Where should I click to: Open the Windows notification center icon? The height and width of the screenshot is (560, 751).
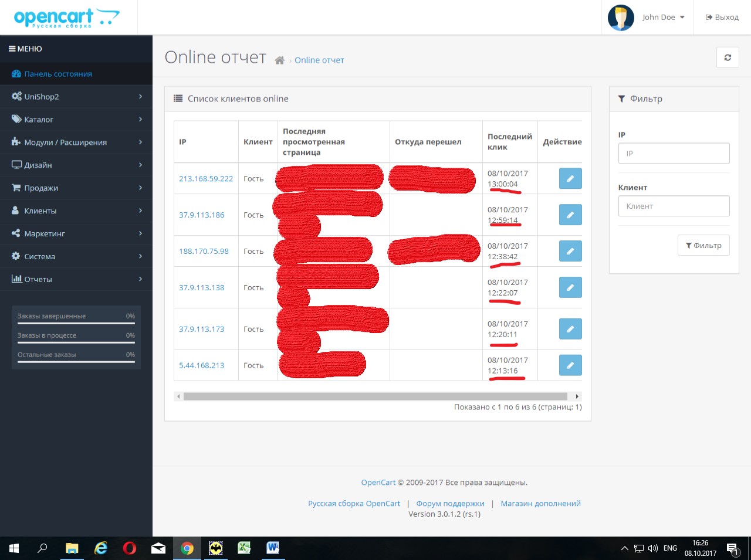(x=732, y=548)
